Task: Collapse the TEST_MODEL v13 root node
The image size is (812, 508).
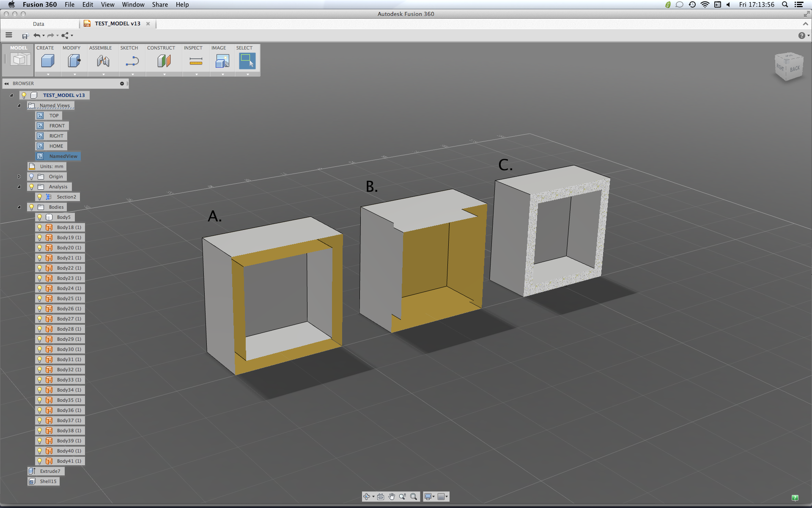Action: click(11, 95)
